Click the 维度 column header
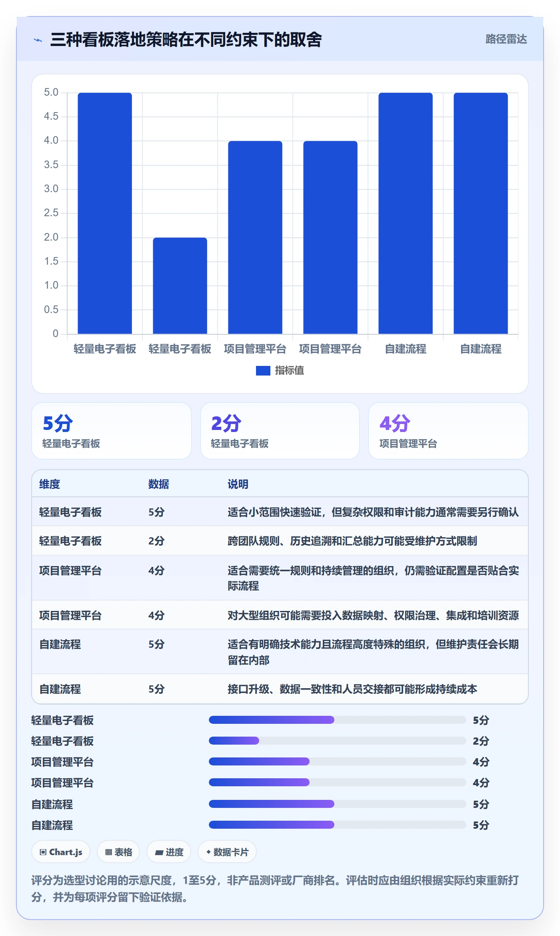Viewport: 560px width, 936px height. (x=50, y=484)
